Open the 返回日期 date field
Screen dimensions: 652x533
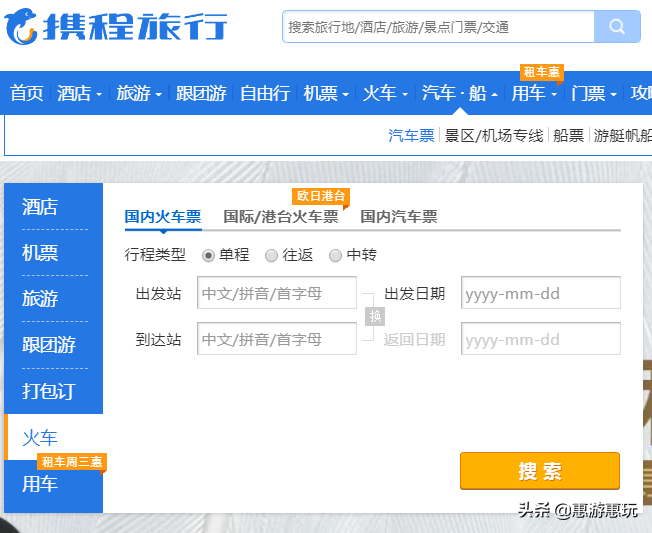(x=541, y=338)
